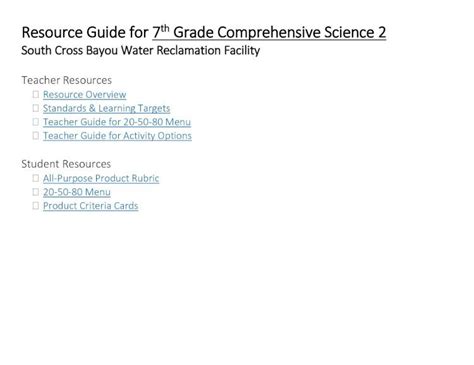Open the Resource Overview link
Viewport: 474px width, 365px height.
84,95
